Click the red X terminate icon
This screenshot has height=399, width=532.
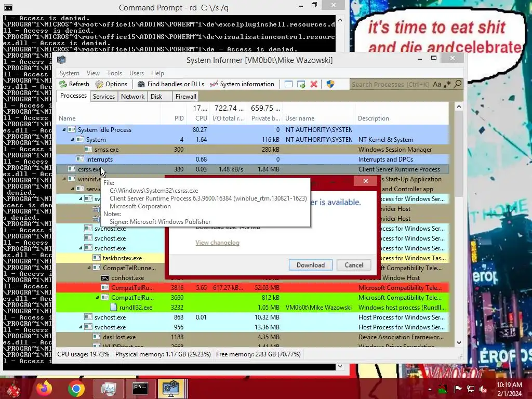314,84
